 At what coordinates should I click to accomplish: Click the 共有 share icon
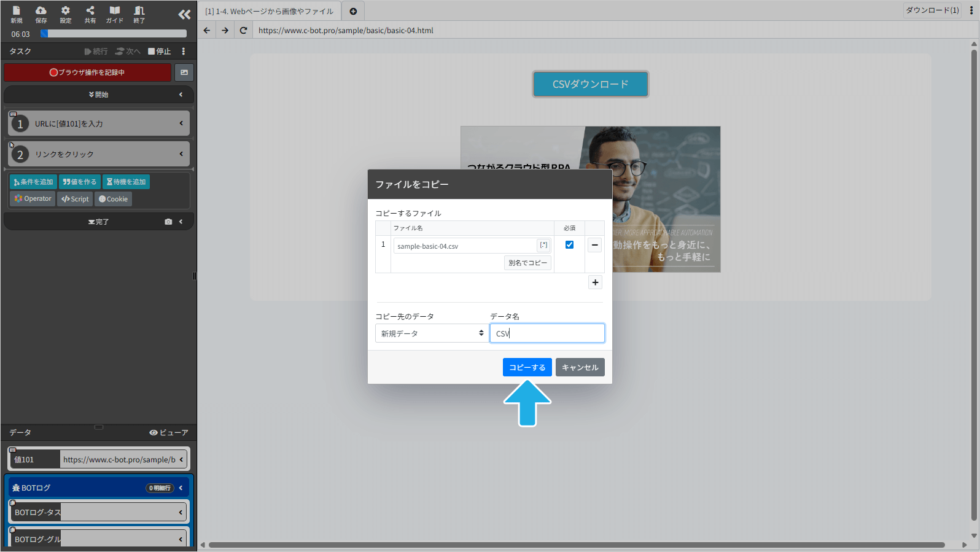click(90, 14)
